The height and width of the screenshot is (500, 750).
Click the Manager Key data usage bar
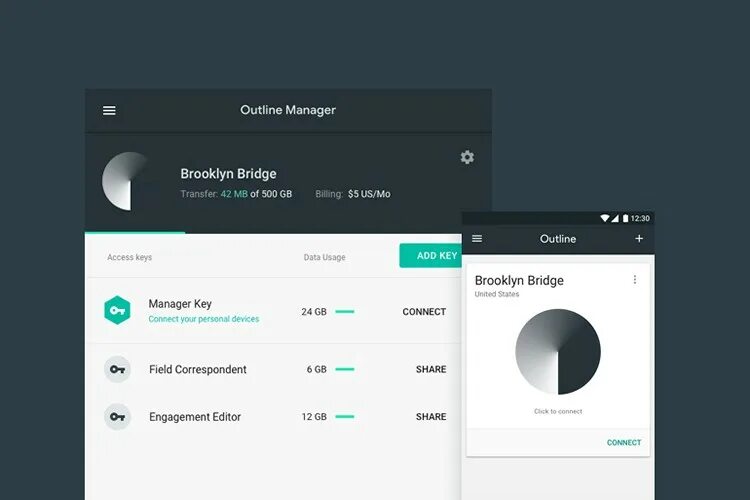pos(345,311)
